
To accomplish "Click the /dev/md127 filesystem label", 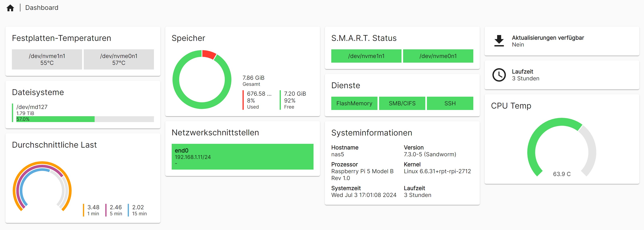I will [x=32, y=107].
